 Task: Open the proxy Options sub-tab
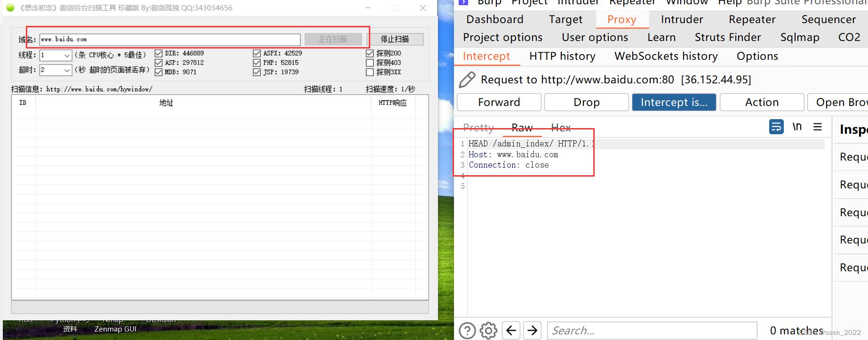click(x=757, y=56)
